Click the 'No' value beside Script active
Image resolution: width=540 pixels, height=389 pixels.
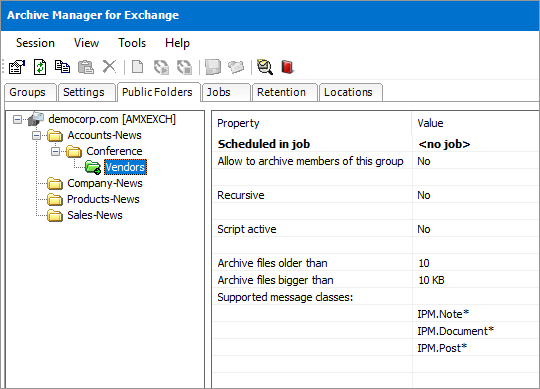[x=424, y=229]
